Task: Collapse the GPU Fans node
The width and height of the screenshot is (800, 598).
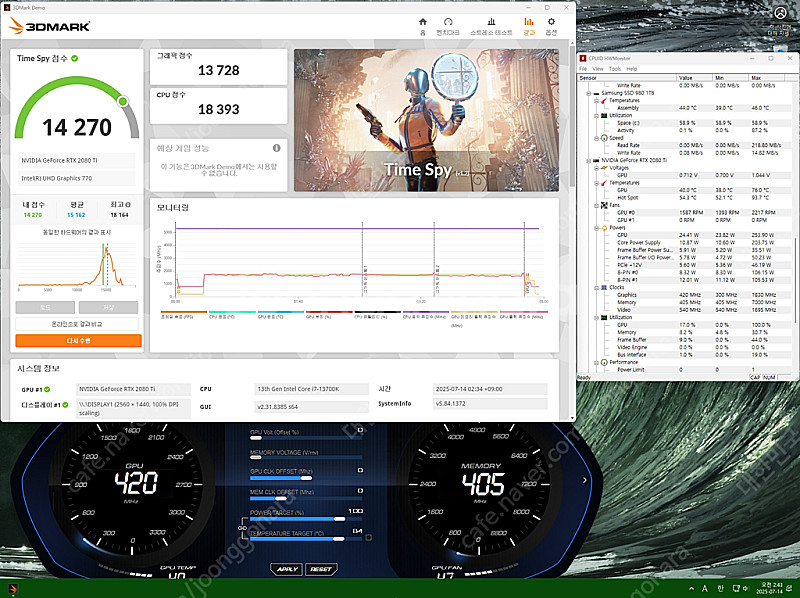Action: pyautogui.click(x=596, y=205)
